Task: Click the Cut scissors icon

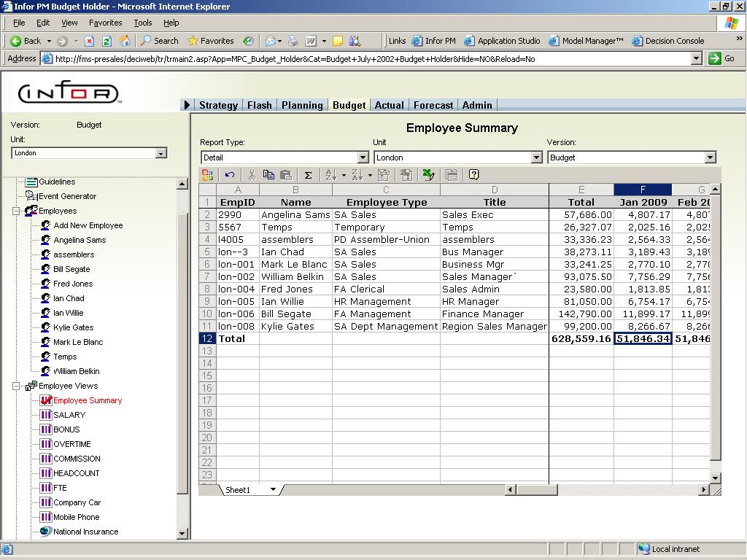Action: [252, 175]
